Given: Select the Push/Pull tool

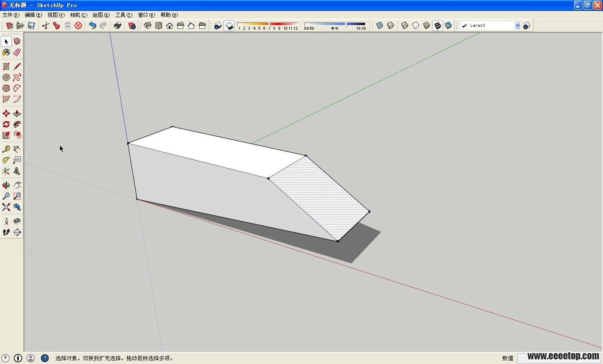Looking at the screenshot, I should point(17,113).
